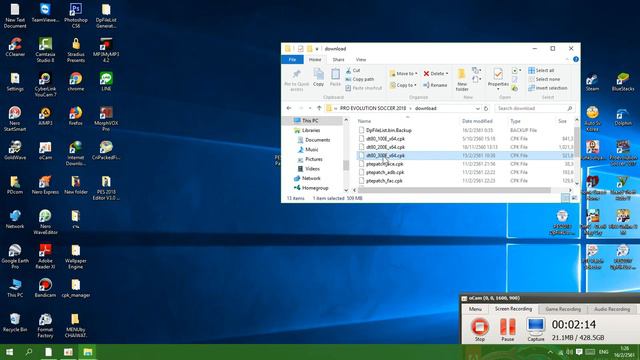The height and width of the screenshot is (360, 640).
Task: Click Rename in Organize group
Action: (435, 85)
